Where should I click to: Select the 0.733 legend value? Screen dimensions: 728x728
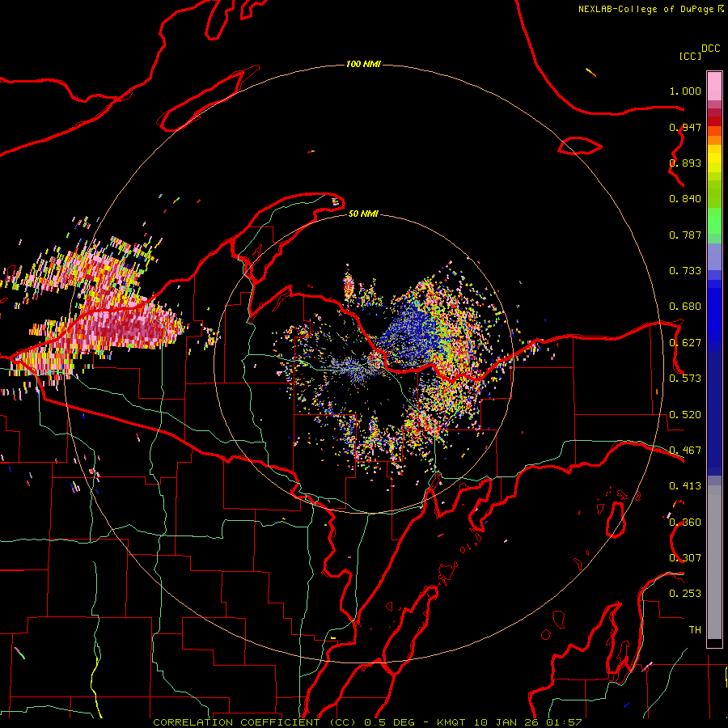coord(685,271)
